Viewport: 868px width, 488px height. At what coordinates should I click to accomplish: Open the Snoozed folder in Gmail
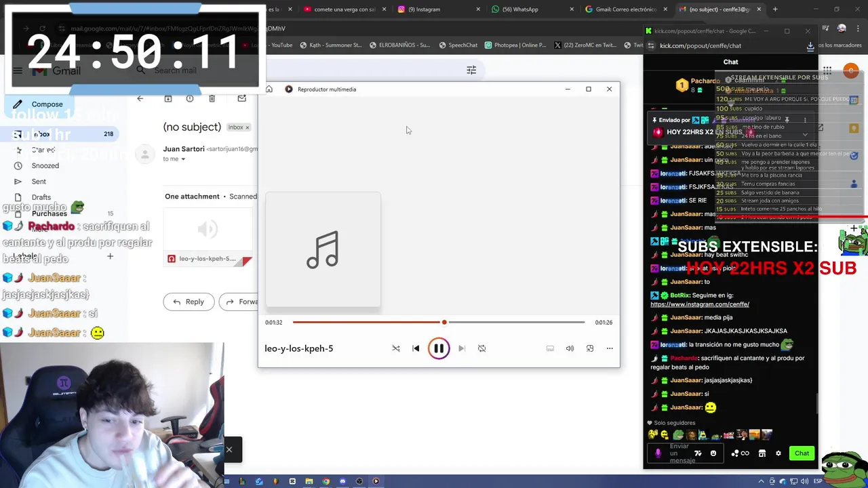point(45,165)
